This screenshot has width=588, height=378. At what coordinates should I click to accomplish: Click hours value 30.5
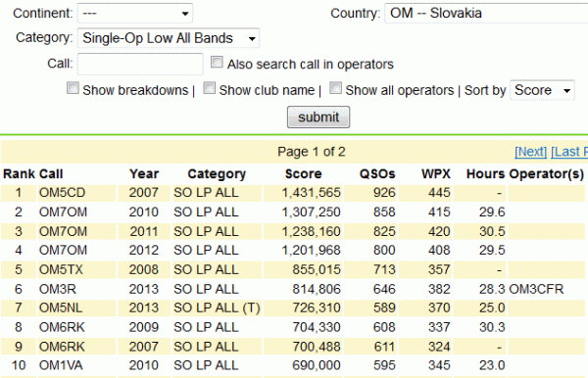click(492, 231)
